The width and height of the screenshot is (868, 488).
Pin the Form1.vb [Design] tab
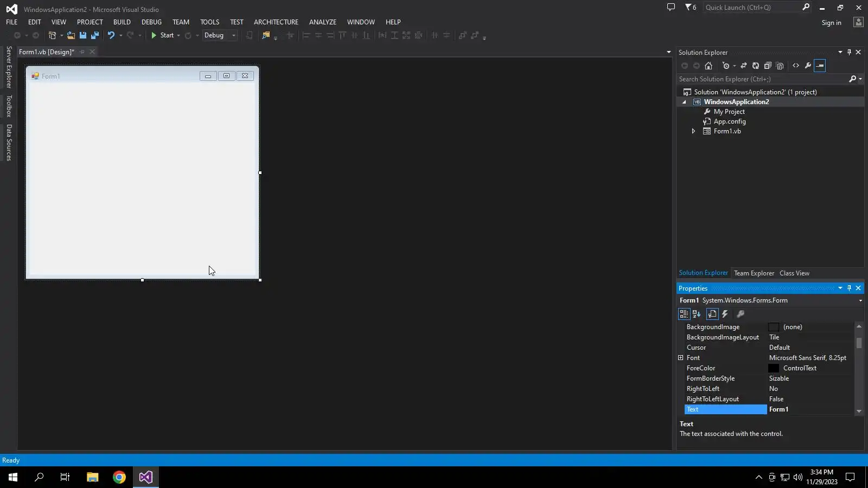82,52
